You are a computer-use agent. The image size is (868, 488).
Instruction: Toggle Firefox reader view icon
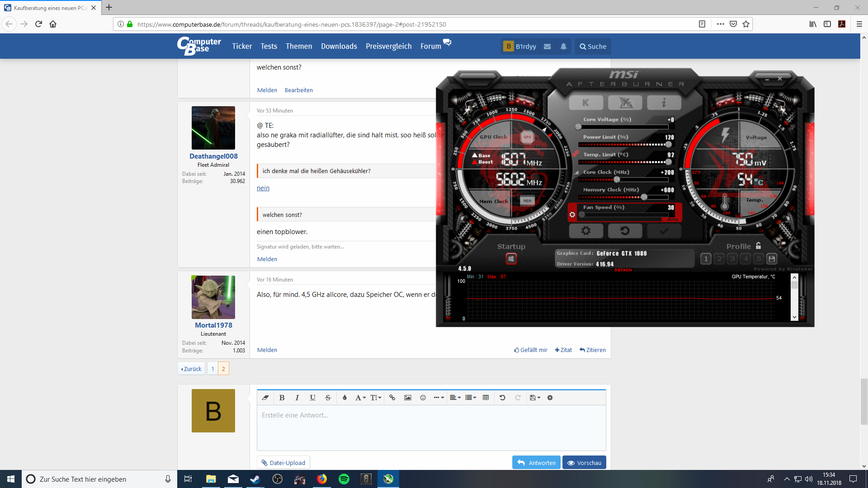[702, 24]
